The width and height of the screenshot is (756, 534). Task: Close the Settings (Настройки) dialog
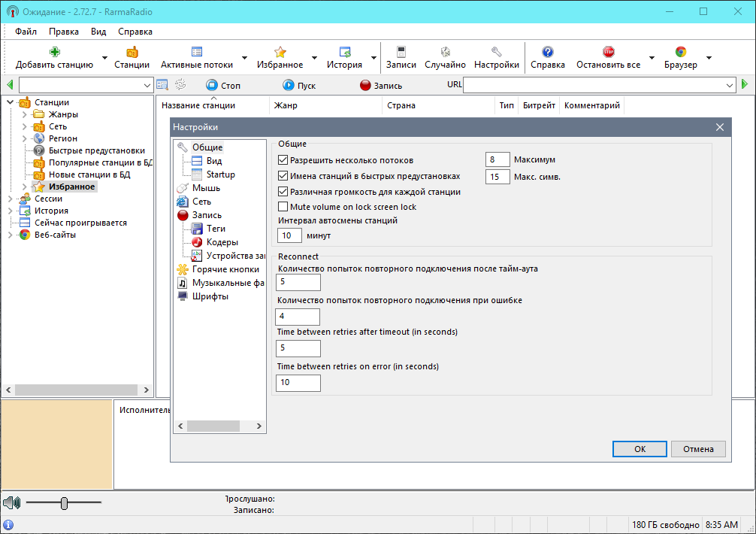(720, 127)
